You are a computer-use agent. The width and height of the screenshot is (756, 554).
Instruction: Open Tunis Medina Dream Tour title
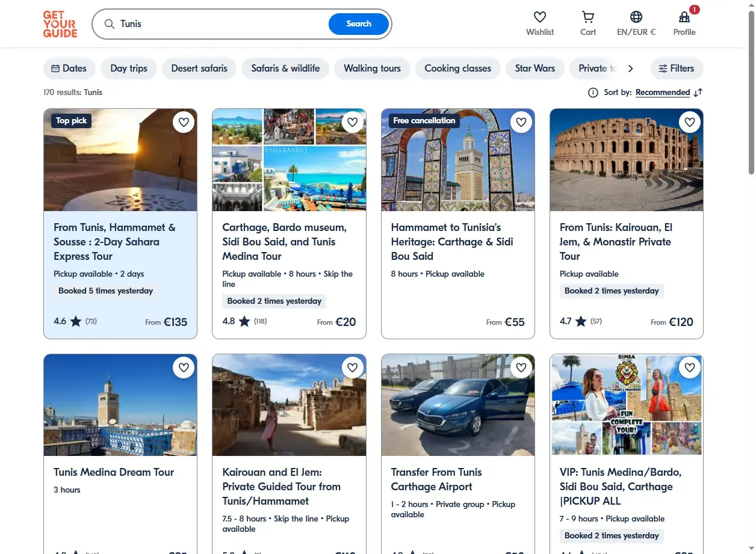[114, 472]
